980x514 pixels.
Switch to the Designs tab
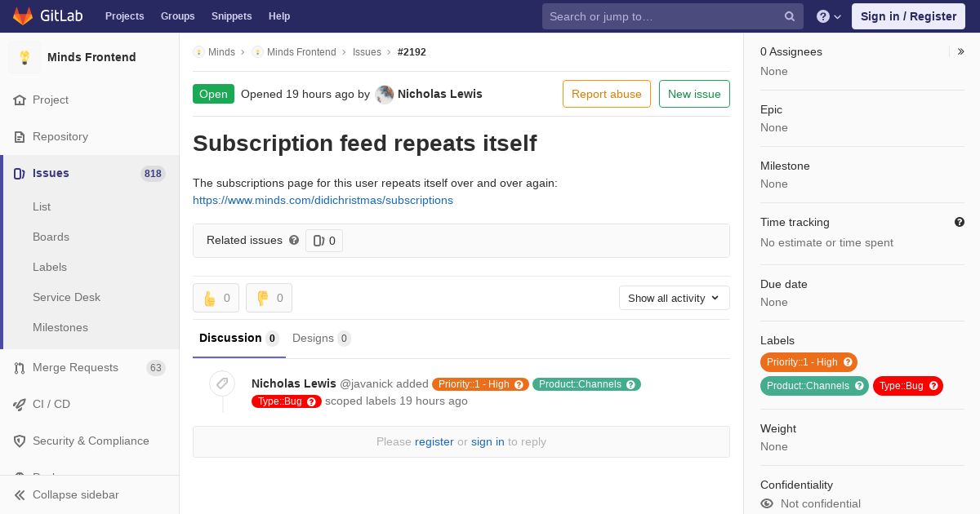322,338
